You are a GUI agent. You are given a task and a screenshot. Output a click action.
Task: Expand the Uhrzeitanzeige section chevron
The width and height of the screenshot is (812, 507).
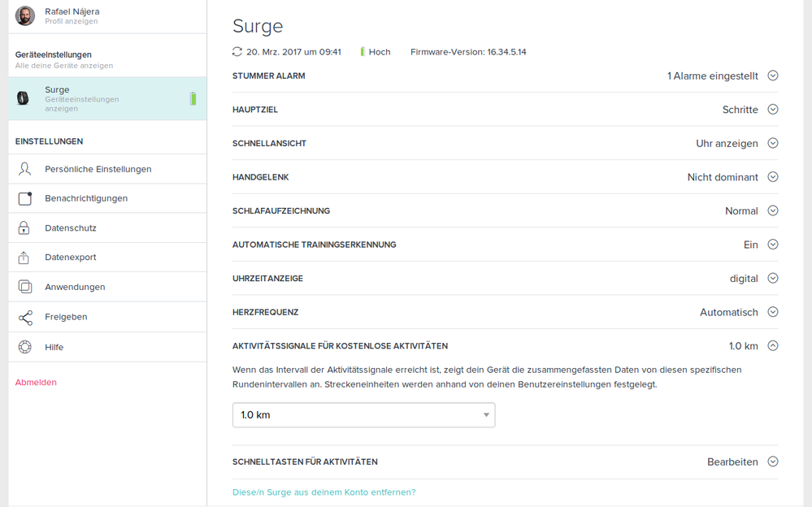773,278
